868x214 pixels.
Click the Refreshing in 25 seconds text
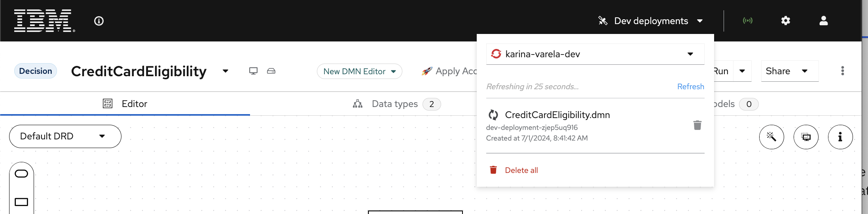[532, 86]
